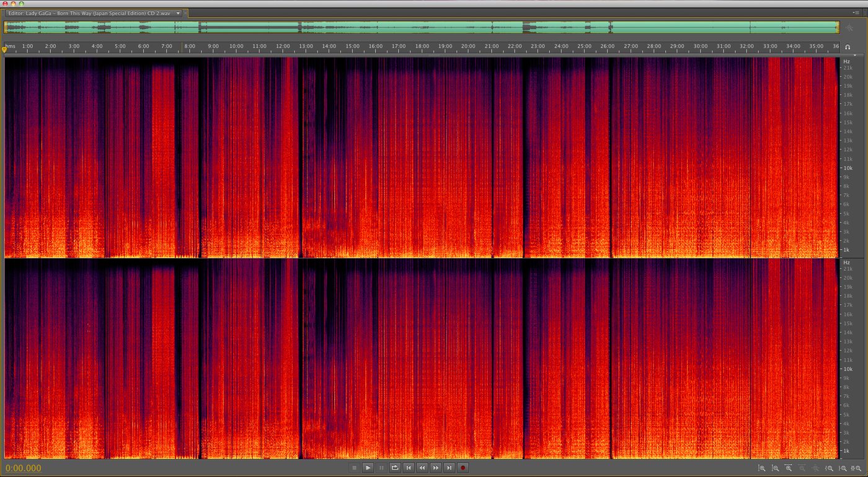The image size is (868, 477).
Task: Close the Editor panel tab
Action: [x=185, y=13]
